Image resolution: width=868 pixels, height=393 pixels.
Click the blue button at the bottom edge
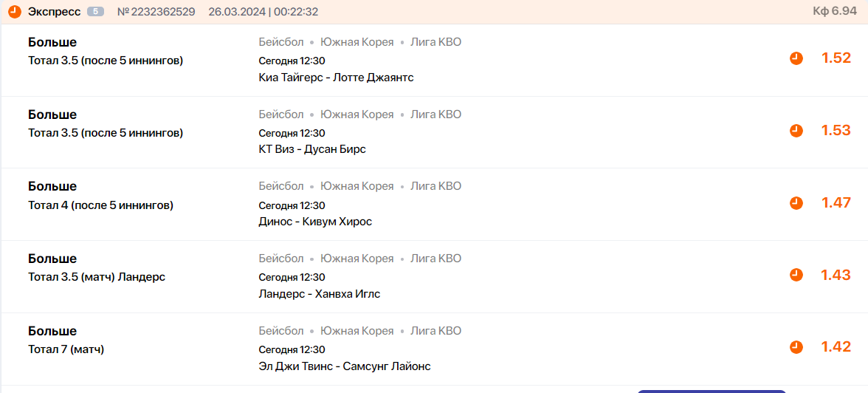click(x=712, y=391)
